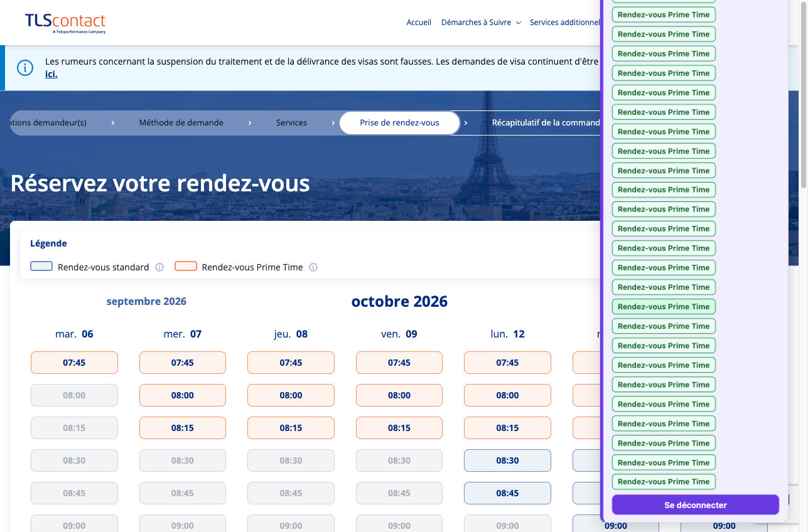Jump to the Récapitulatif de la commande step
The image size is (808, 532).
(546, 123)
